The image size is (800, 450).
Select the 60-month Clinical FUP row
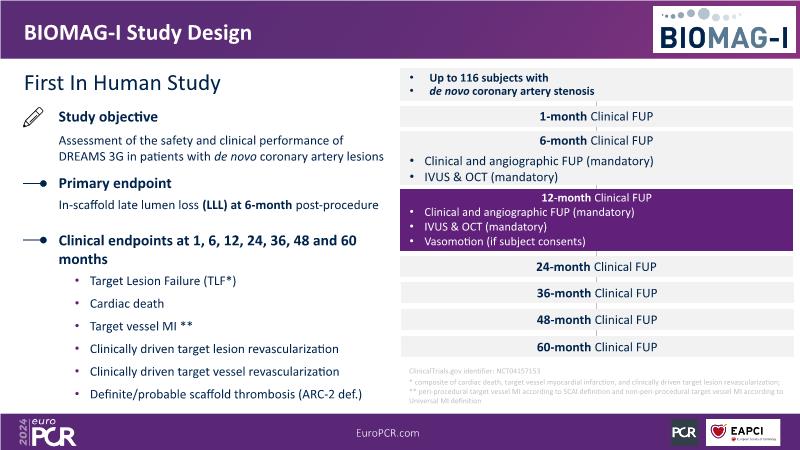click(x=596, y=347)
